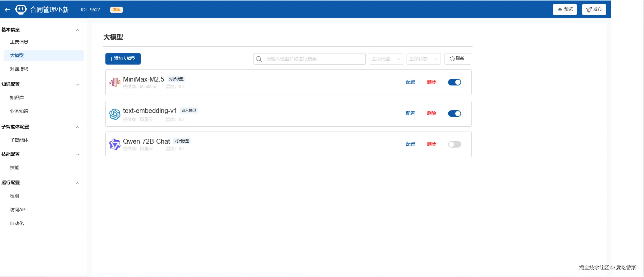Click the 添加大模型 button
The image size is (644, 277).
tap(123, 59)
